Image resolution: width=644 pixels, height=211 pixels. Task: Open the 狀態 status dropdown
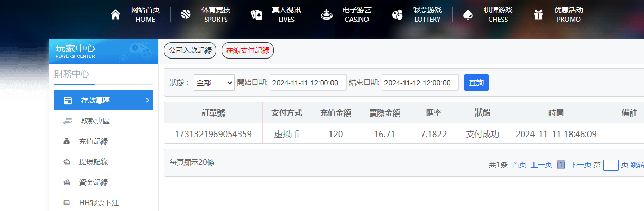[x=214, y=83]
